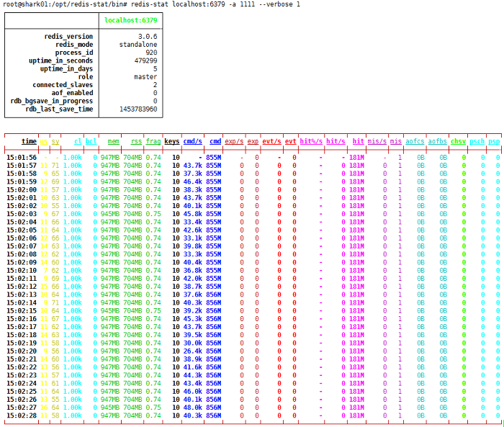The image size is (504, 427).
Task: Click 1.00k in the 15:02:10 row
Action: pyautogui.click(x=72, y=271)
